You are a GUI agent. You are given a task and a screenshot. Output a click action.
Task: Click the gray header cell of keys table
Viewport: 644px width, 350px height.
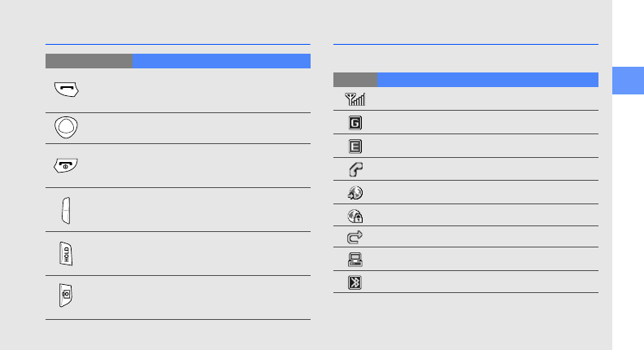89,61
